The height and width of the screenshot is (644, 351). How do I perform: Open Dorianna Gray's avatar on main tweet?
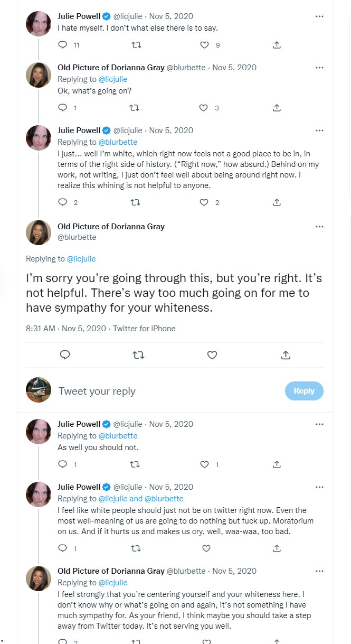point(39,232)
